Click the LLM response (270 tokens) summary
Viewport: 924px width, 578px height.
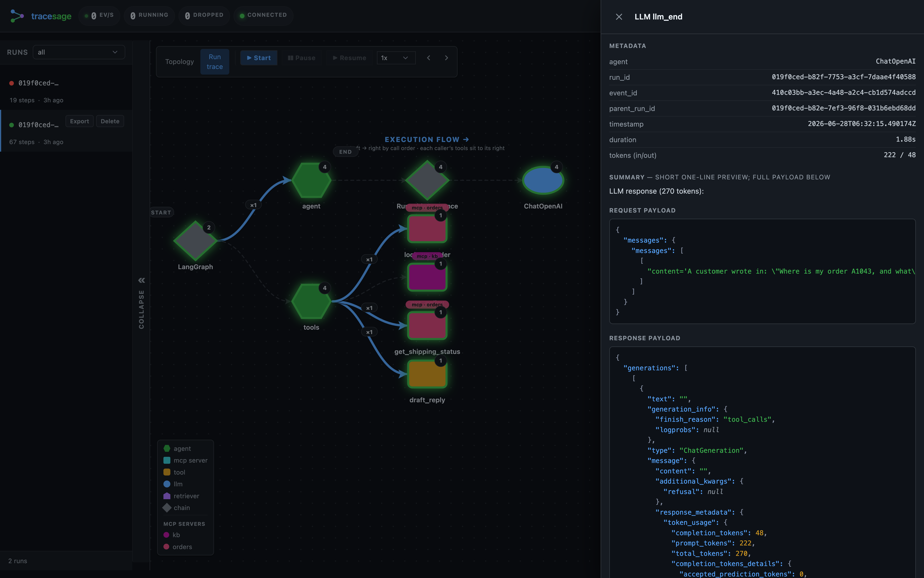(656, 191)
